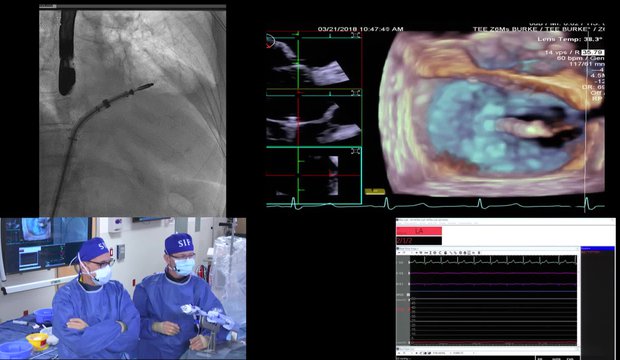Viewport: 620px width, 360px height.
Task: Click the probe orientation circle icon
Action: (270, 40)
